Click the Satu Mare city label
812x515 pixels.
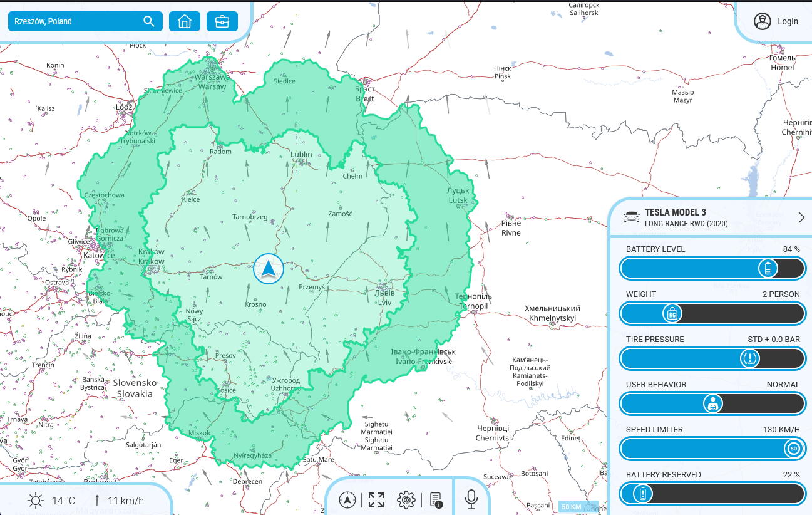318,460
